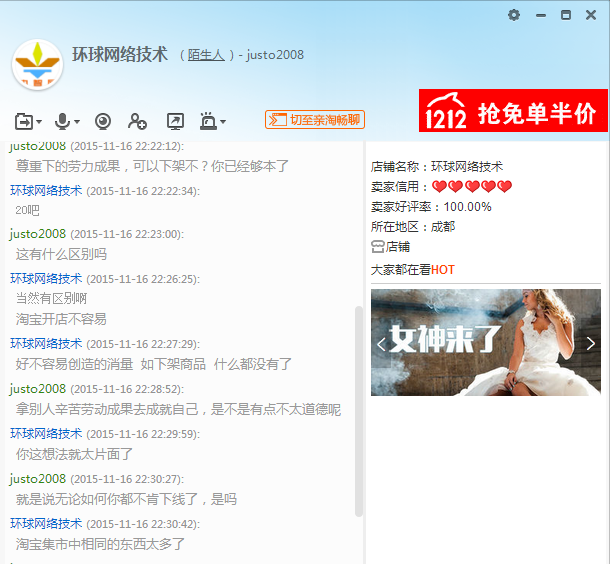610x564 pixels.
Task: Show next banner with right arrow
Action: point(591,343)
